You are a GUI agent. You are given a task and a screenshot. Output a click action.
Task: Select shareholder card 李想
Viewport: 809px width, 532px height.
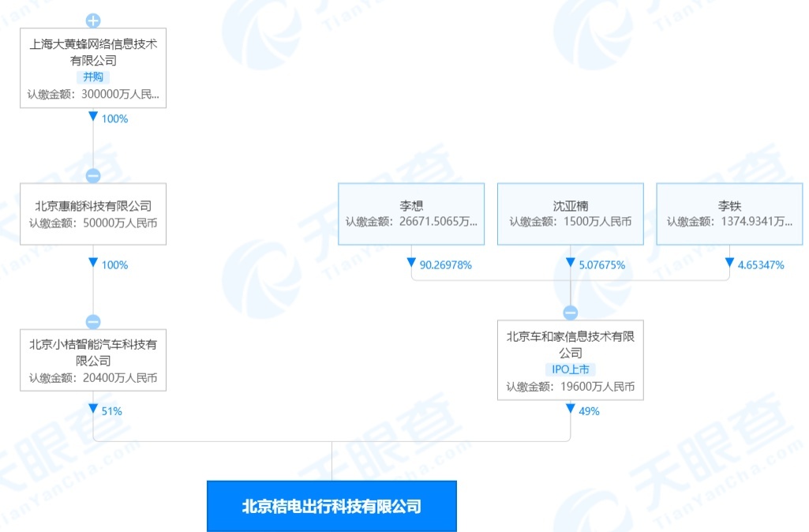411,214
